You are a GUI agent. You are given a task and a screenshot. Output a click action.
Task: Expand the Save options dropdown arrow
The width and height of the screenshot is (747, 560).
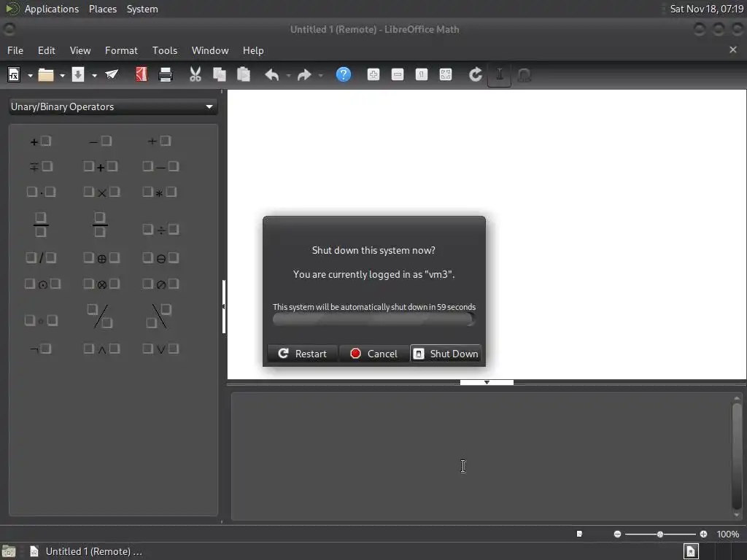(94, 75)
